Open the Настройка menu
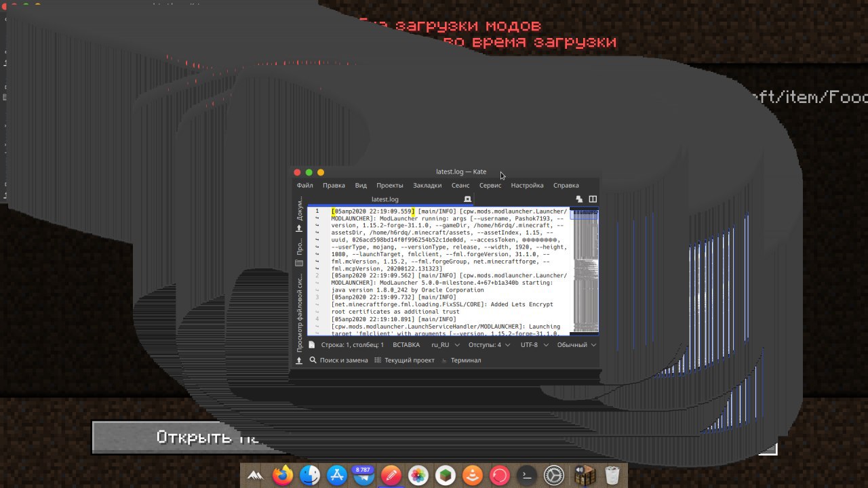Screen dimensions: 868x488 (527, 185)
